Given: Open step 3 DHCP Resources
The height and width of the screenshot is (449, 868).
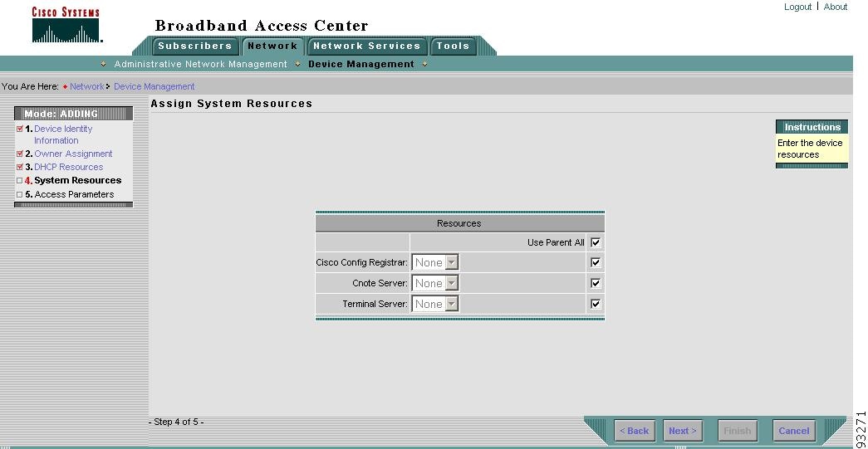Looking at the screenshot, I should coord(69,167).
